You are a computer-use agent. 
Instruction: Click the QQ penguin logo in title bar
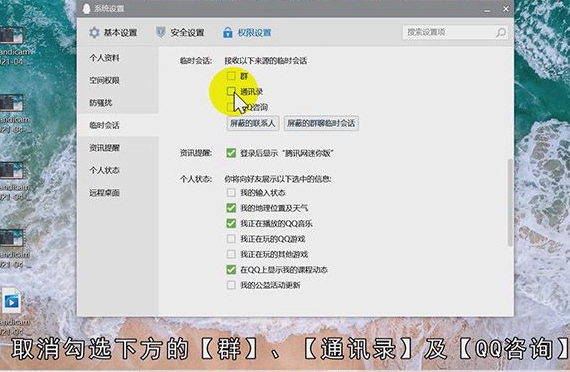pos(86,9)
